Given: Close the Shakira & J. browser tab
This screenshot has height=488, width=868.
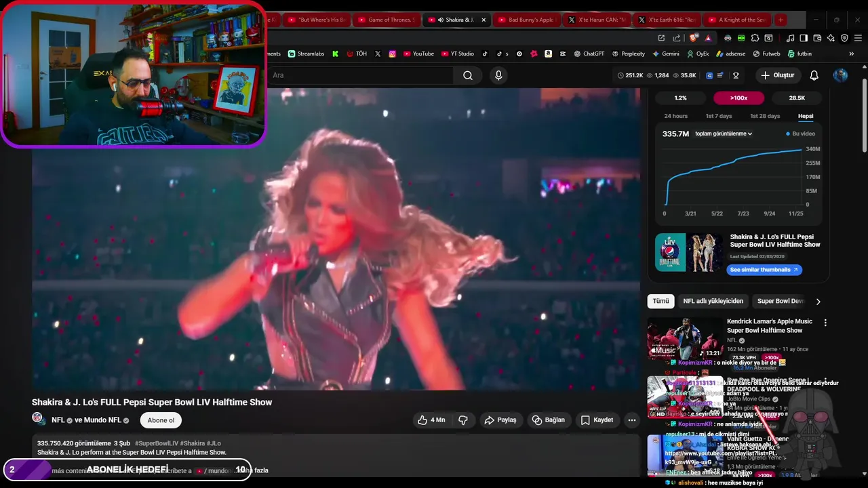Looking at the screenshot, I should [x=484, y=20].
